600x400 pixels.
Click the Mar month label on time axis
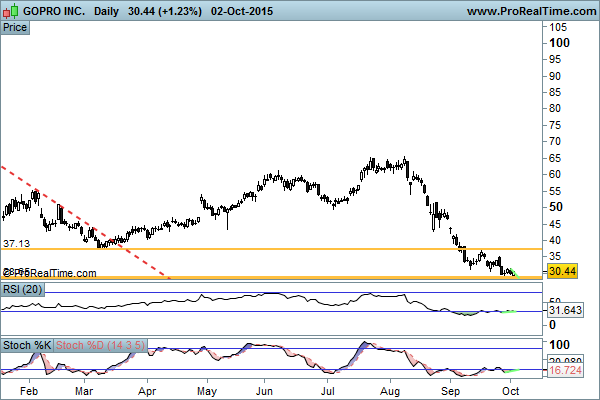pos(84,391)
